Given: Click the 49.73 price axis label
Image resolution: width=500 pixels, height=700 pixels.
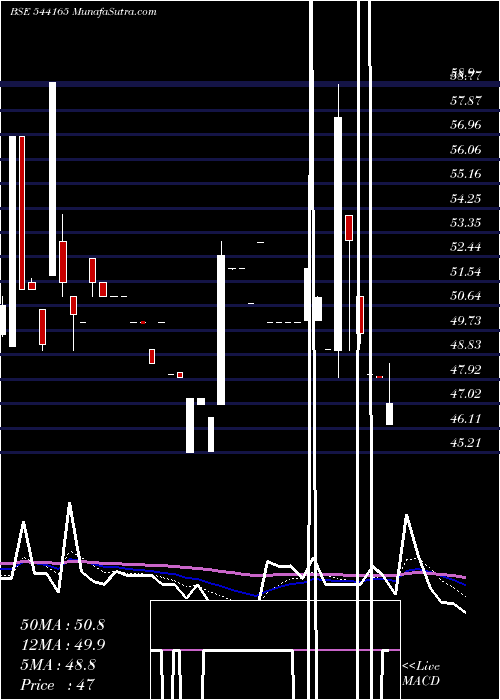Looking at the screenshot, I should (x=466, y=321).
